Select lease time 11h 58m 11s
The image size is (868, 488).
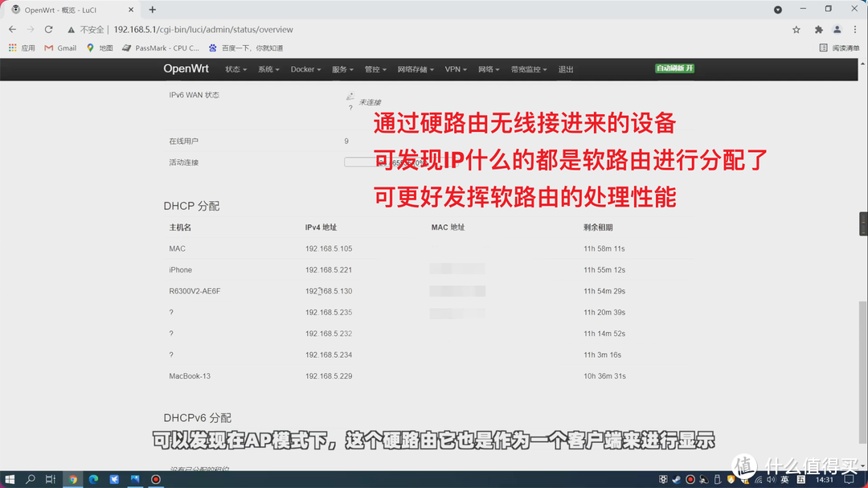(604, 248)
